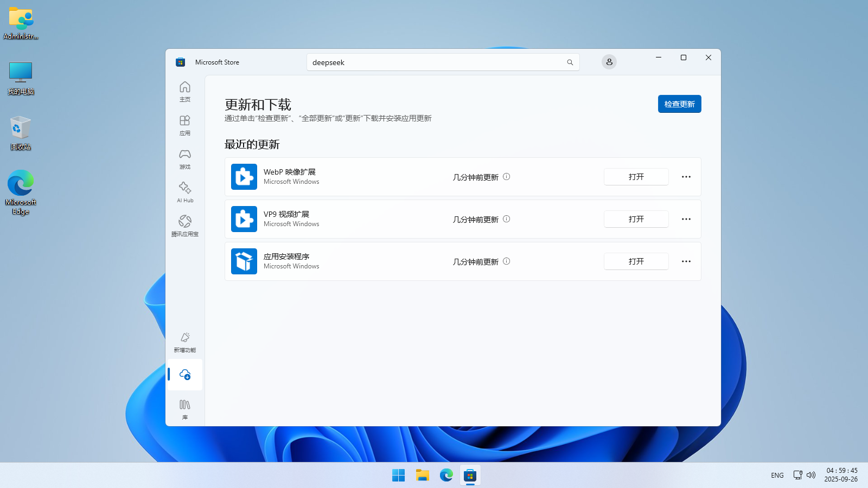Click Microsoft Windows publisher under 应用安装程序
The image size is (868, 488).
(291, 266)
